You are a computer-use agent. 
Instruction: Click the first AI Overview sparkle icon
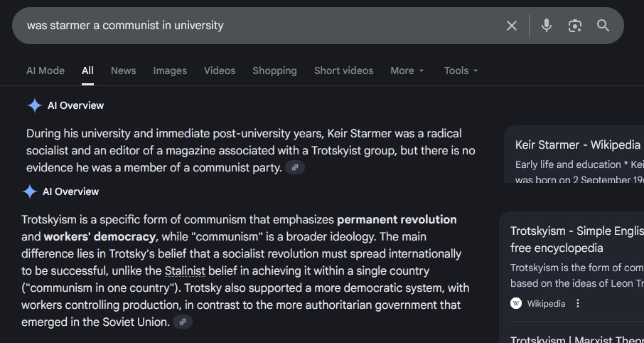tap(35, 106)
